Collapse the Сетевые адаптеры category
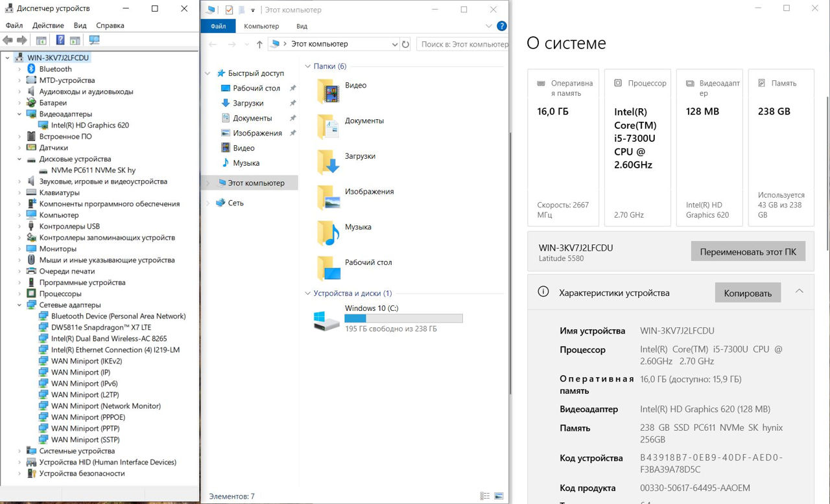Viewport: 830px width, 504px height. pos(19,305)
